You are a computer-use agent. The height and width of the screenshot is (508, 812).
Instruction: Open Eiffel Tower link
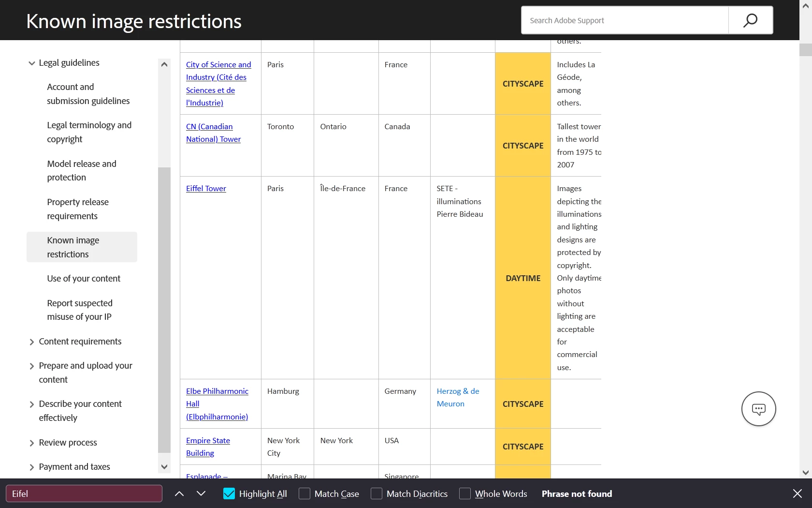pyautogui.click(x=206, y=188)
